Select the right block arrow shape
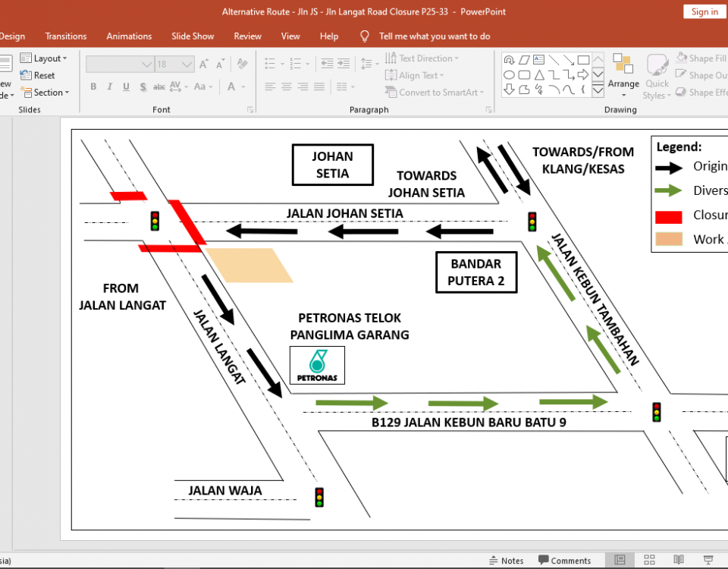728x569 pixels. 583,75
